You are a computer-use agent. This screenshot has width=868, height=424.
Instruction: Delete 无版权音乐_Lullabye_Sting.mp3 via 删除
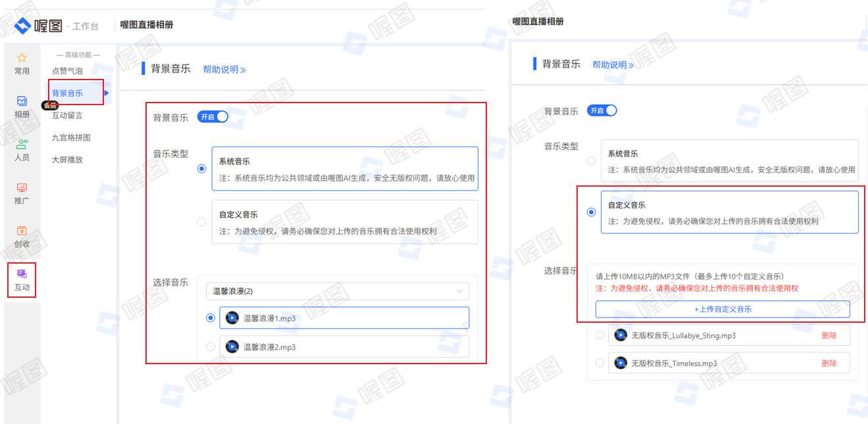[829, 335]
